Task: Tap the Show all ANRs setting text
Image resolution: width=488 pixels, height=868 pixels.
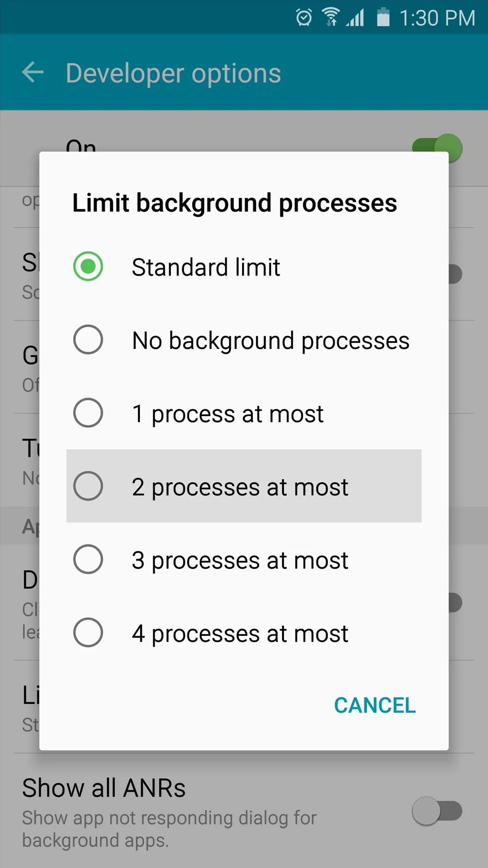Action: [x=104, y=788]
